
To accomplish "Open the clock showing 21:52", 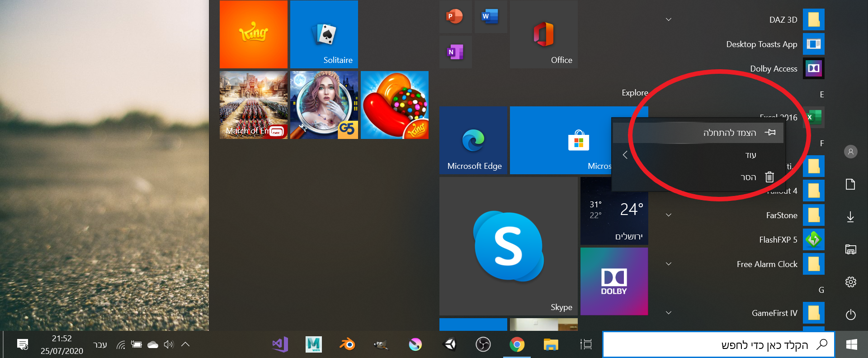I will [62, 345].
